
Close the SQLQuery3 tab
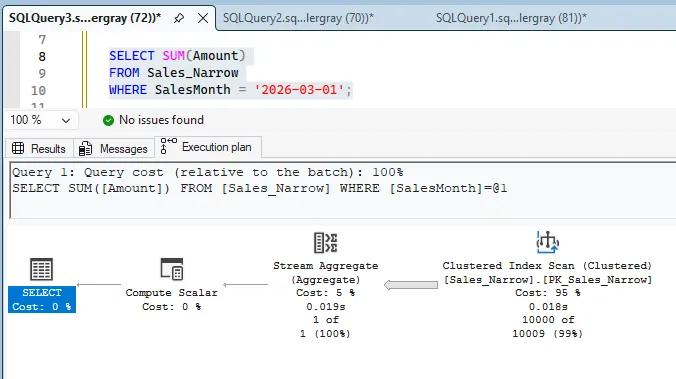click(x=203, y=18)
